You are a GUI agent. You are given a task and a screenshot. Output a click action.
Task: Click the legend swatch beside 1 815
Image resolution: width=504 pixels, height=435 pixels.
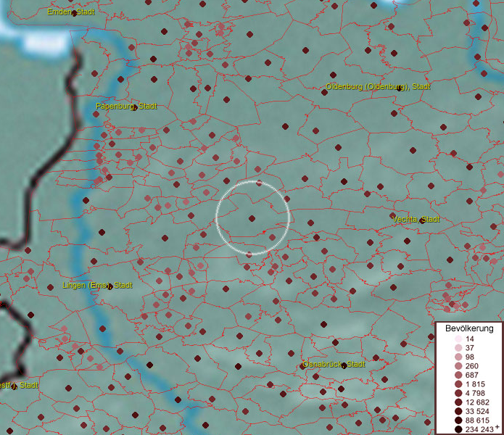point(458,384)
